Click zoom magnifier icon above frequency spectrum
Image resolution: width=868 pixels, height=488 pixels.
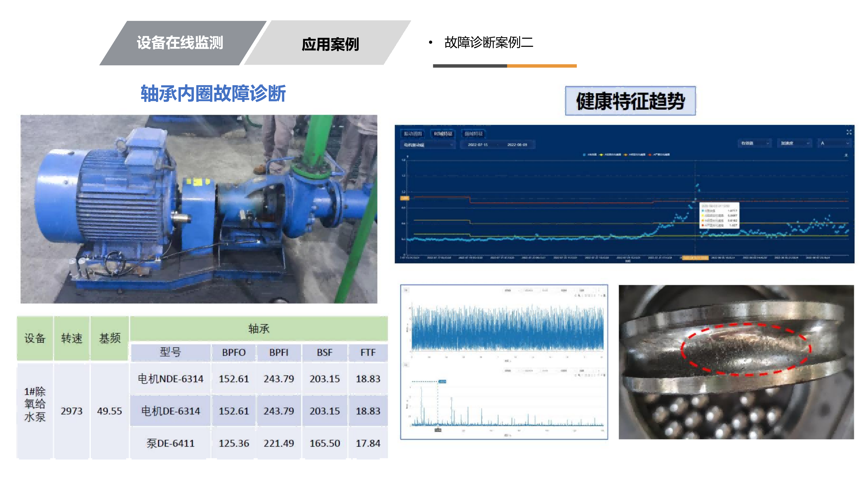579,375
